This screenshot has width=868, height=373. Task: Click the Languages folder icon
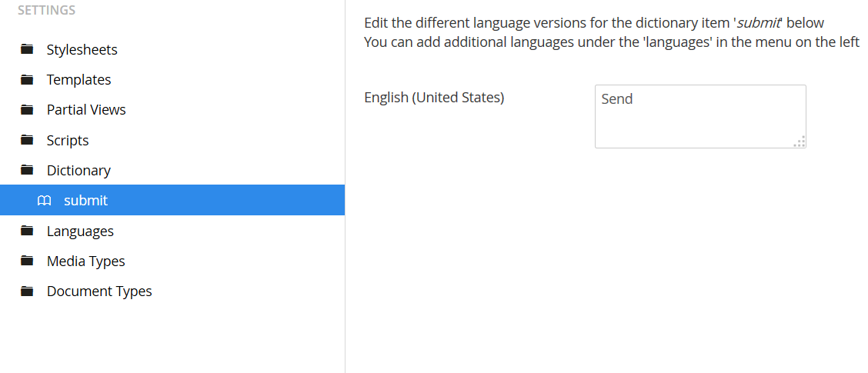point(27,231)
